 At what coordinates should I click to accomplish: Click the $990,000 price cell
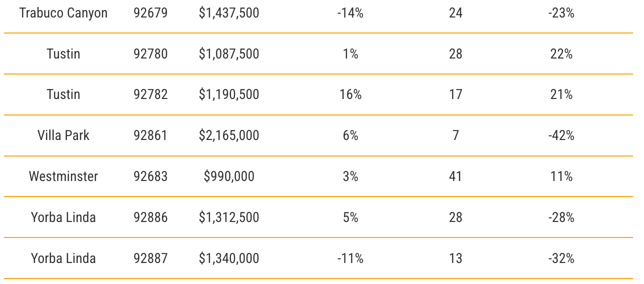229,176
